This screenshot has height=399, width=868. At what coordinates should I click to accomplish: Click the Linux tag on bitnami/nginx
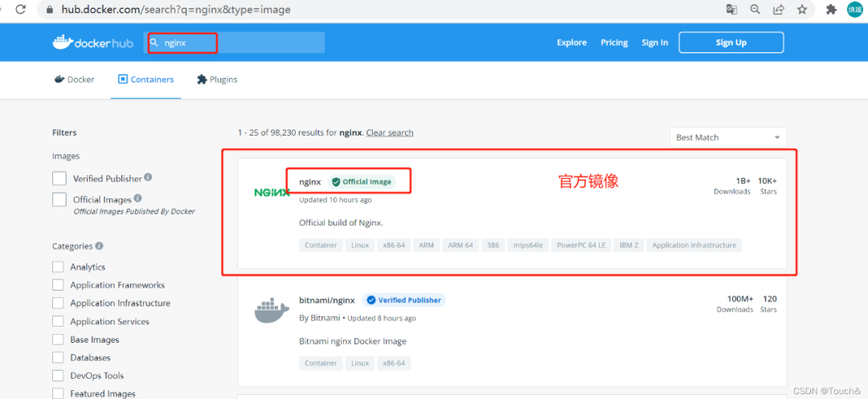point(360,363)
